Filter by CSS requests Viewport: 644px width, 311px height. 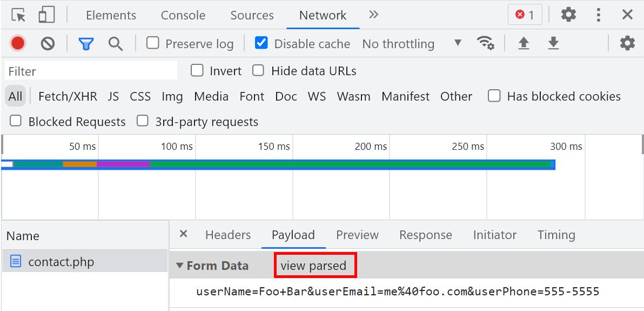coord(140,96)
